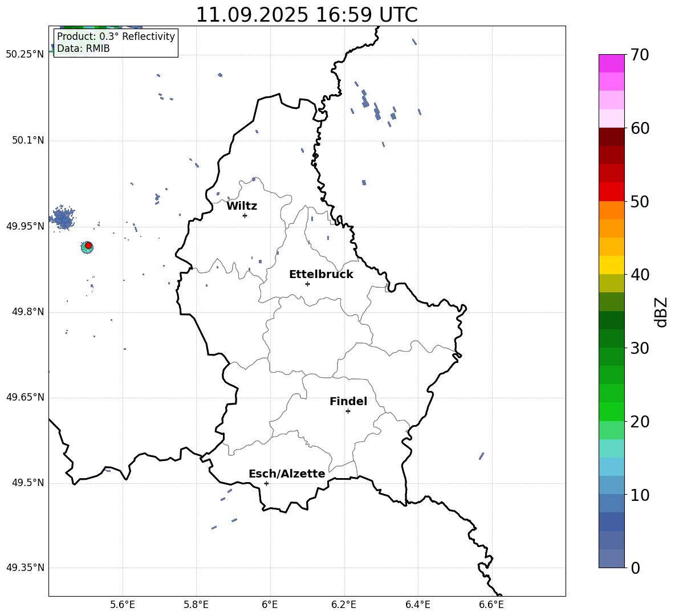675x616 pixels.
Task: Click the colorbar value 60
Action: point(640,128)
